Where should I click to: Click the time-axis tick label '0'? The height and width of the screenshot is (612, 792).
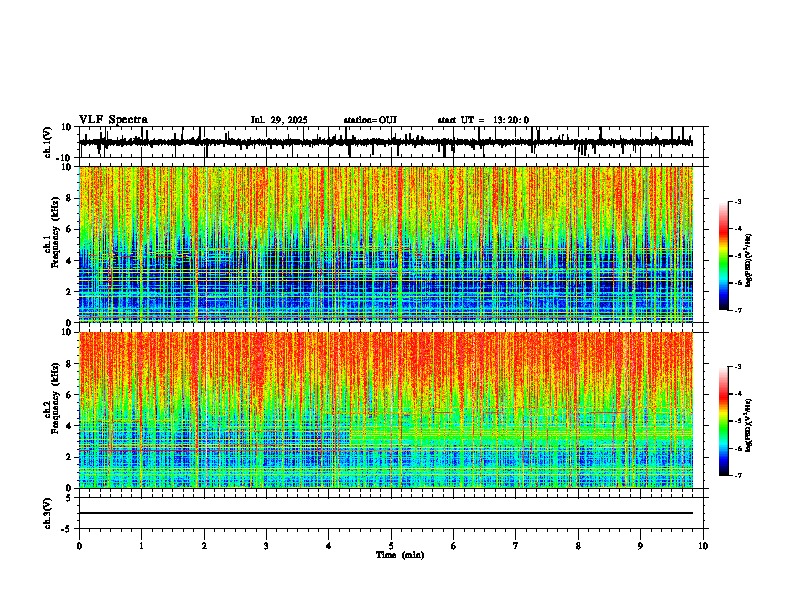coord(79,546)
